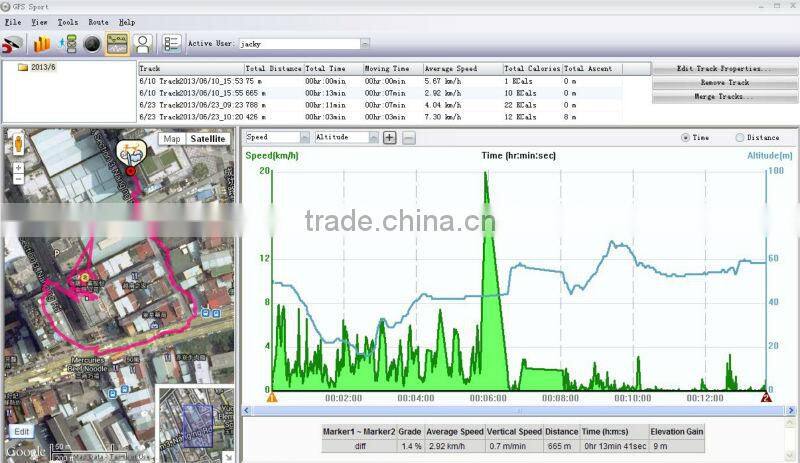Open the user profile toolbar icon
This screenshot has height=463, width=800.
[x=143, y=44]
